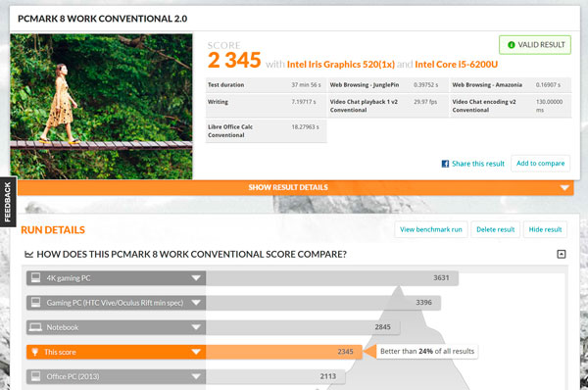
Task: Click the Facebook icon beside Share this result
Action: pyautogui.click(x=445, y=164)
